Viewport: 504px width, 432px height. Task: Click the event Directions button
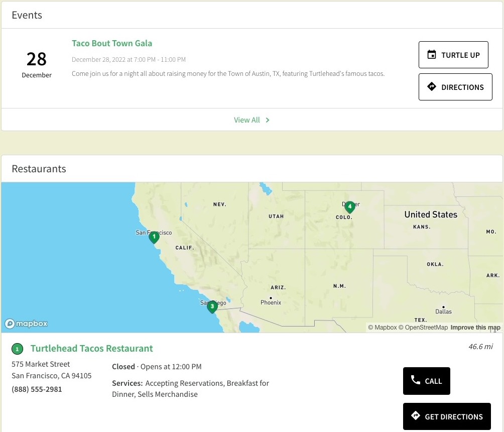455,87
